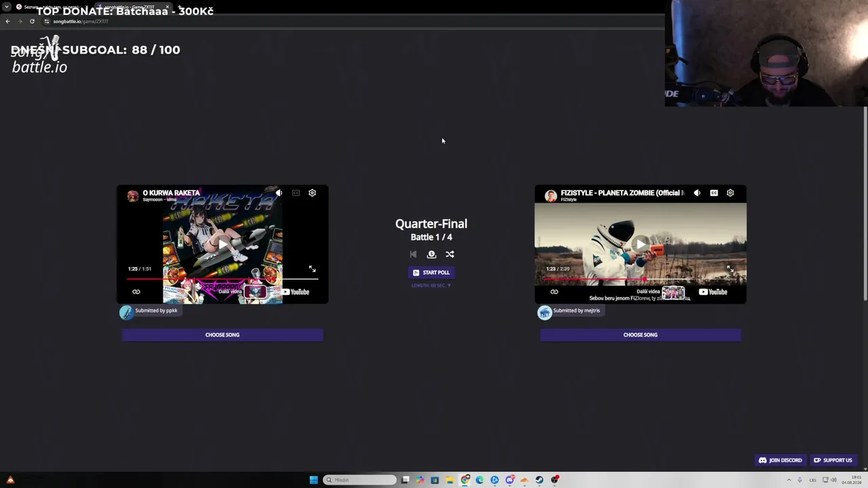Expand PLANETA ZOMBIE video to fullscreen
This screenshot has width=868, height=488.
tap(730, 269)
